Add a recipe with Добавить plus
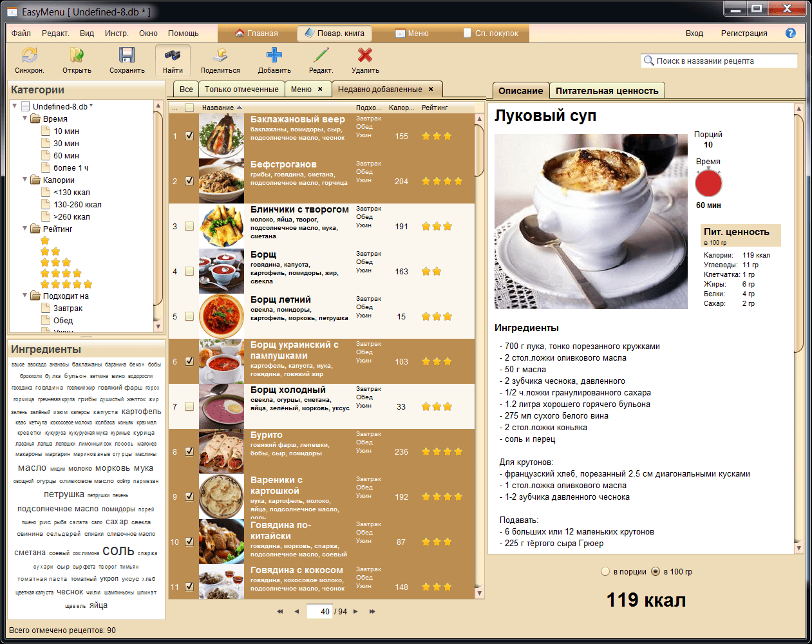 pyautogui.click(x=274, y=56)
